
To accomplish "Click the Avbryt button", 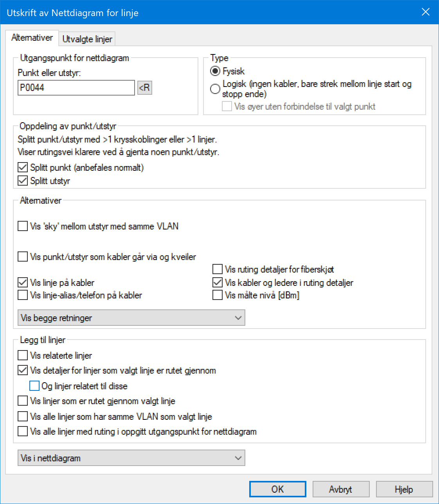I will (341, 489).
